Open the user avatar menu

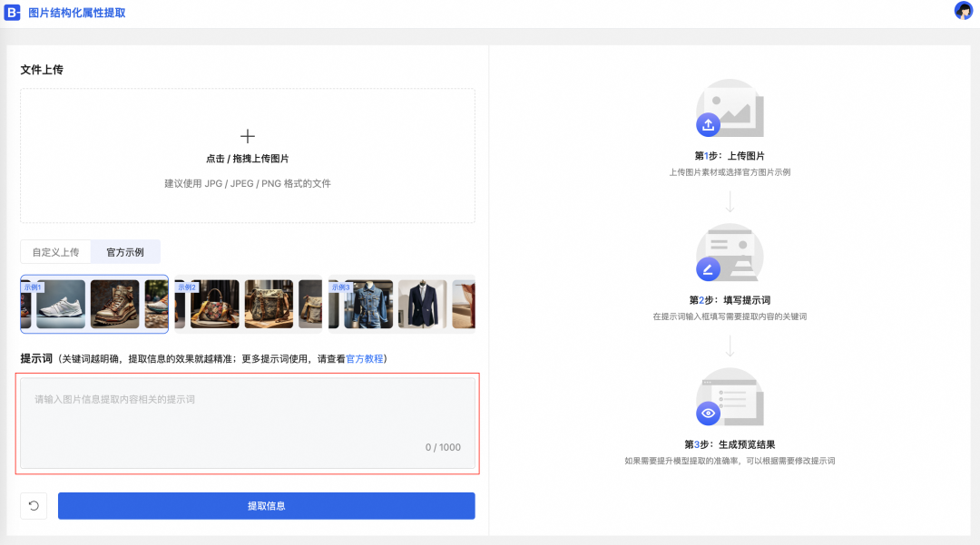click(963, 11)
